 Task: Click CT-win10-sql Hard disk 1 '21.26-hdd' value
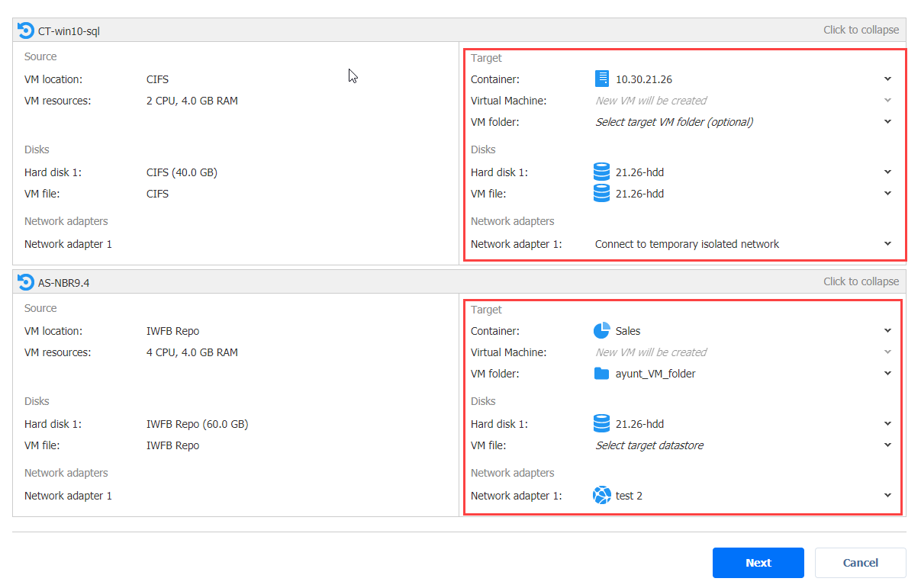[x=639, y=172]
